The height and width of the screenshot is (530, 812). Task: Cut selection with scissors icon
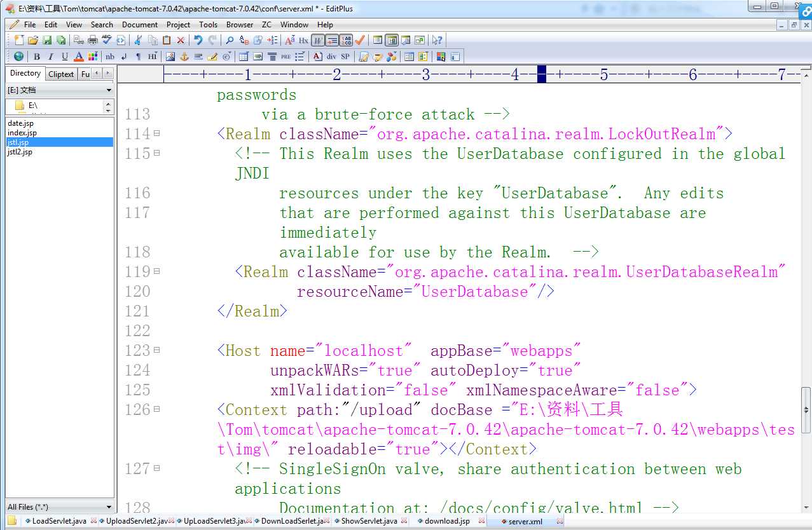tap(137, 40)
